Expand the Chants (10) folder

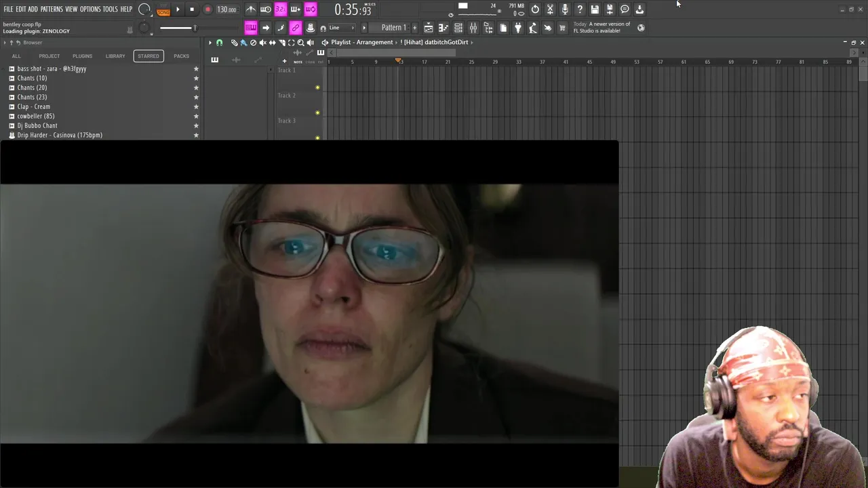tap(32, 78)
